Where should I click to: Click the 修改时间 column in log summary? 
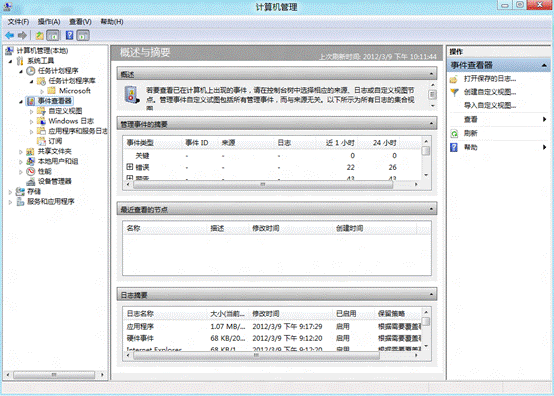(x=266, y=314)
